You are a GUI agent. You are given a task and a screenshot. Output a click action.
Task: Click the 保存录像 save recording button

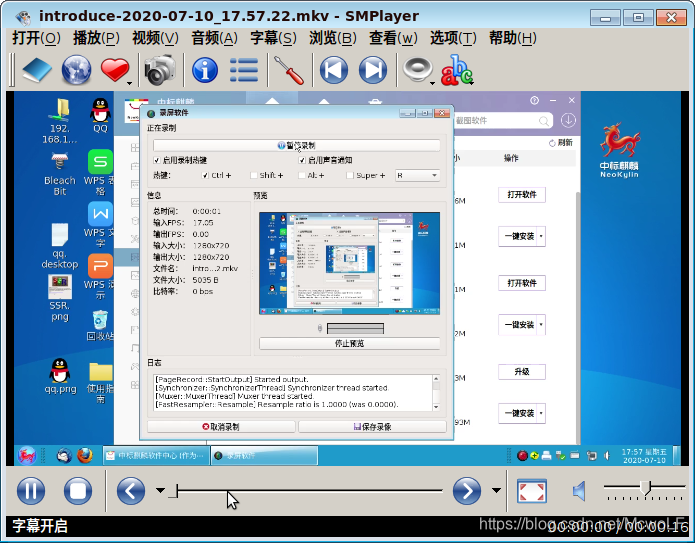click(372, 427)
